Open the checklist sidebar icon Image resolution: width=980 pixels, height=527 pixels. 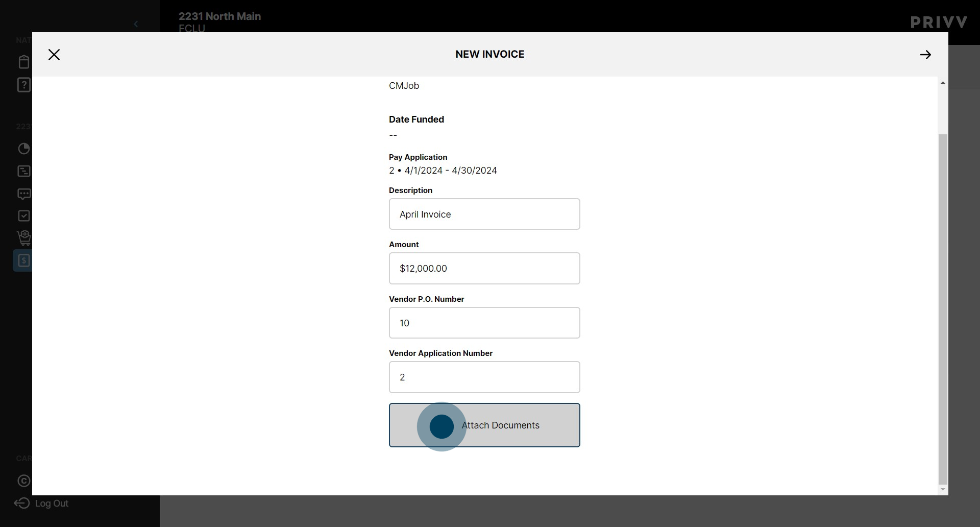(x=24, y=216)
